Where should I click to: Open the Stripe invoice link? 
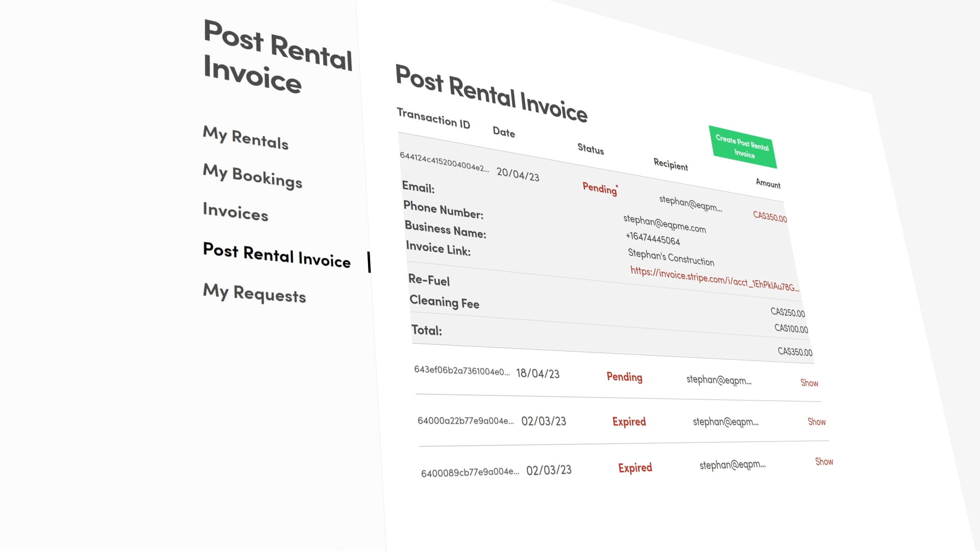pos(714,279)
